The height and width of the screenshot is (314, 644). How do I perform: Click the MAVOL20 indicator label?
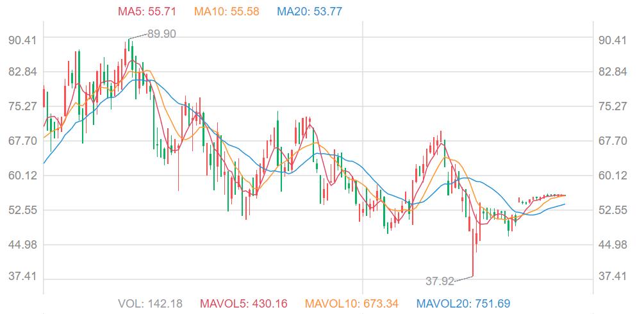click(463, 303)
